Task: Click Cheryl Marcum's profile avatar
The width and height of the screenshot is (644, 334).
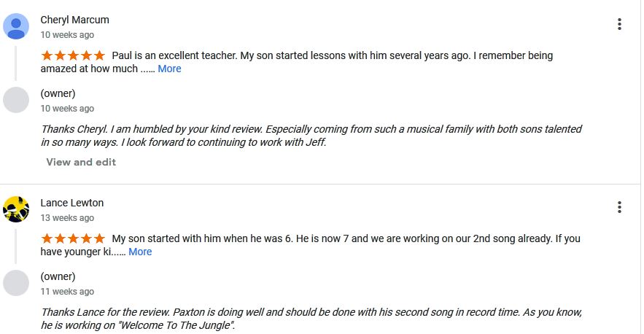Action: [x=16, y=26]
